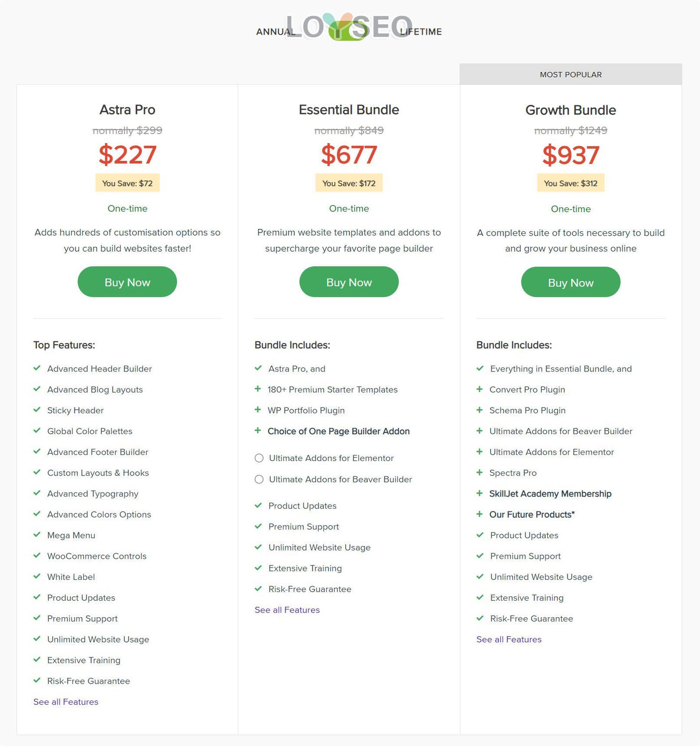Buy Now for Astra Pro plan
The image size is (700, 746).
(x=127, y=282)
